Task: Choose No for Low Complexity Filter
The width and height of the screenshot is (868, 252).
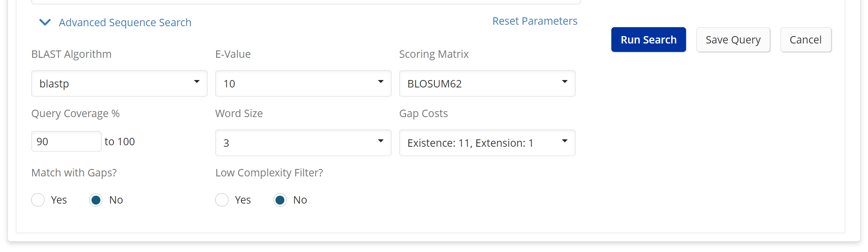Action: [x=280, y=200]
